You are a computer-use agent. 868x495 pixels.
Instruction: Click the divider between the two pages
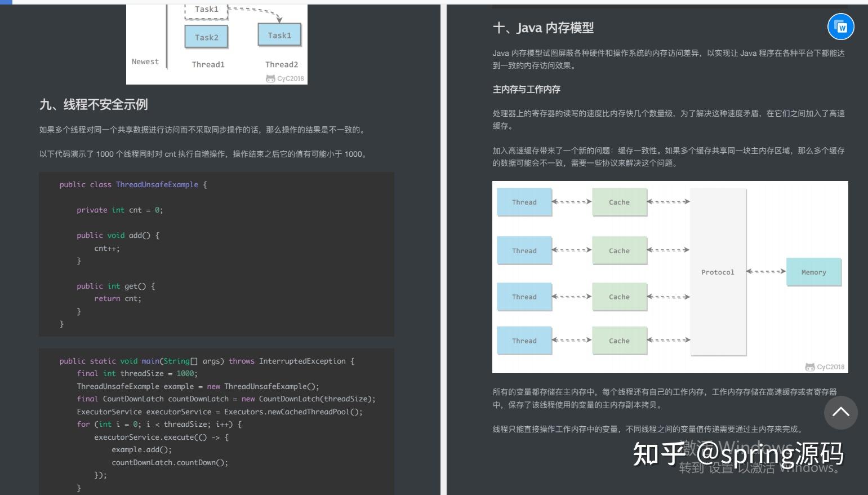click(x=443, y=248)
